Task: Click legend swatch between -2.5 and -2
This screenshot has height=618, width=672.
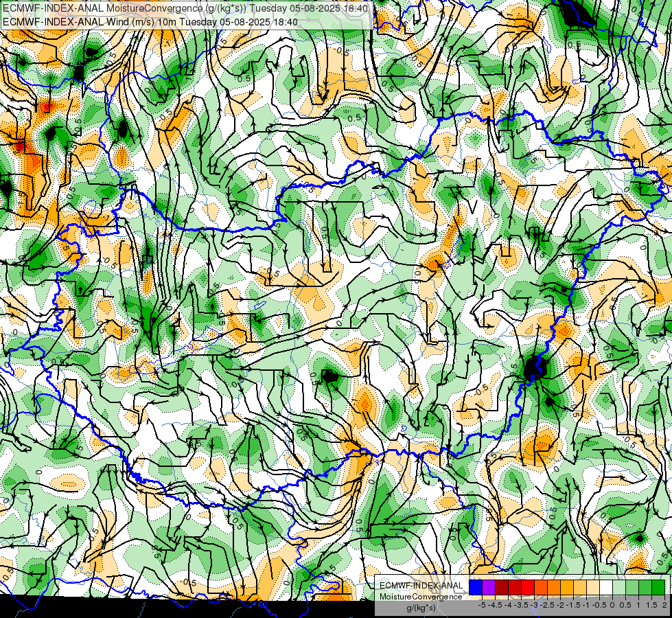Action: (554, 588)
